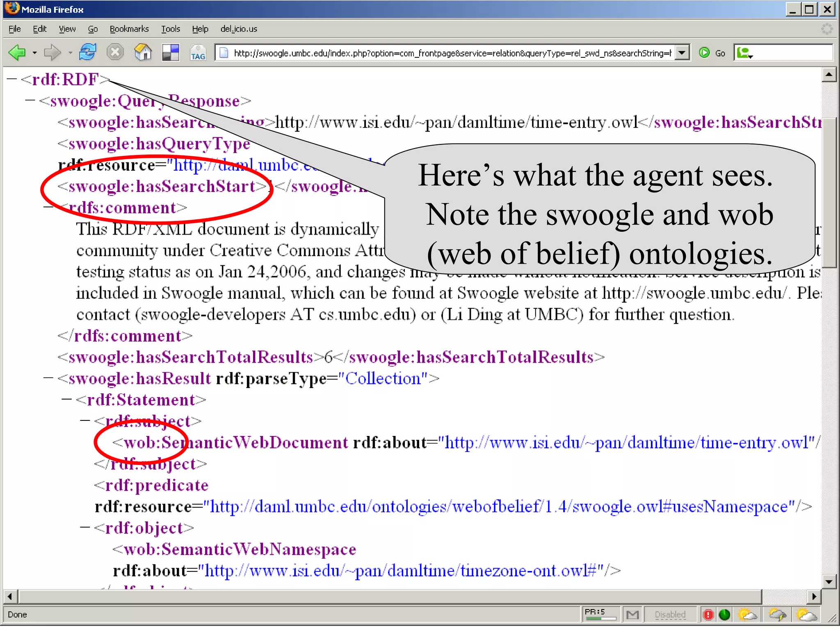Click the Go button beside address bar
This screenshot has height=630, width=840.
tap(712, 53)
